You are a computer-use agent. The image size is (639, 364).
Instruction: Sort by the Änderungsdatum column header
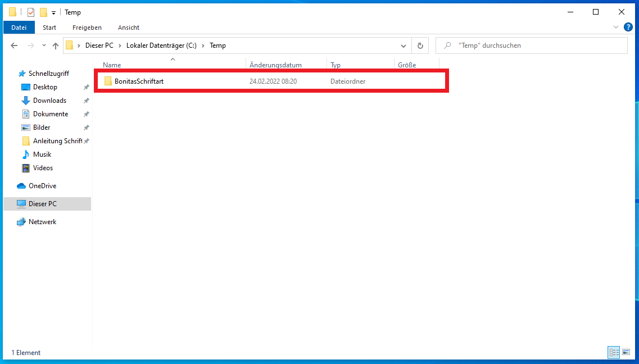tap(275, 65)
